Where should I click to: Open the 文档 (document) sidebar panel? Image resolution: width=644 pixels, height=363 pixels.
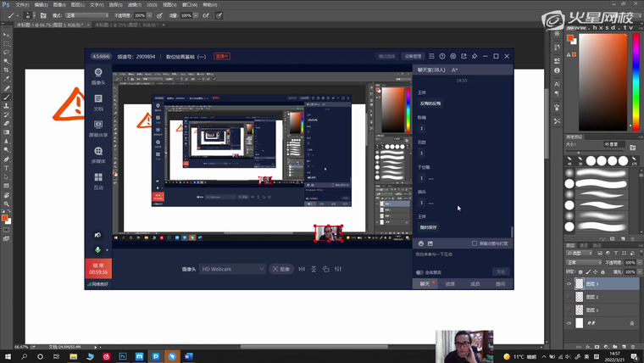click(98, 103)
